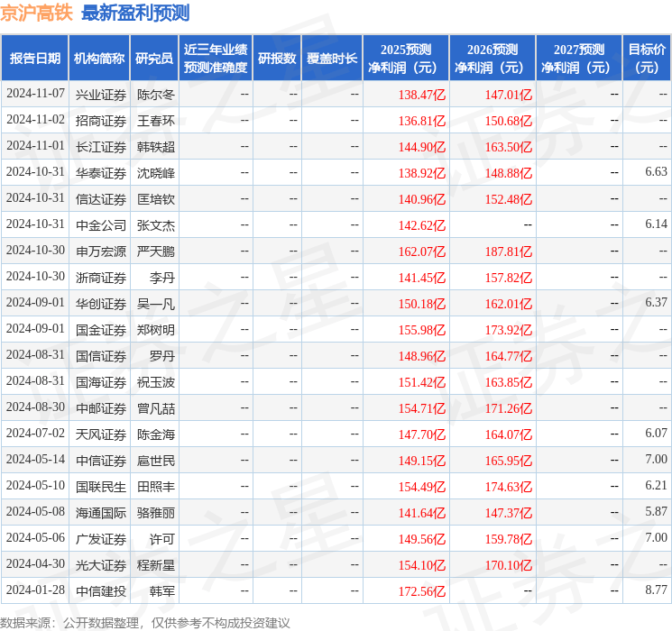Click the 147.01亿 profit value

click(x=509, y=95)
